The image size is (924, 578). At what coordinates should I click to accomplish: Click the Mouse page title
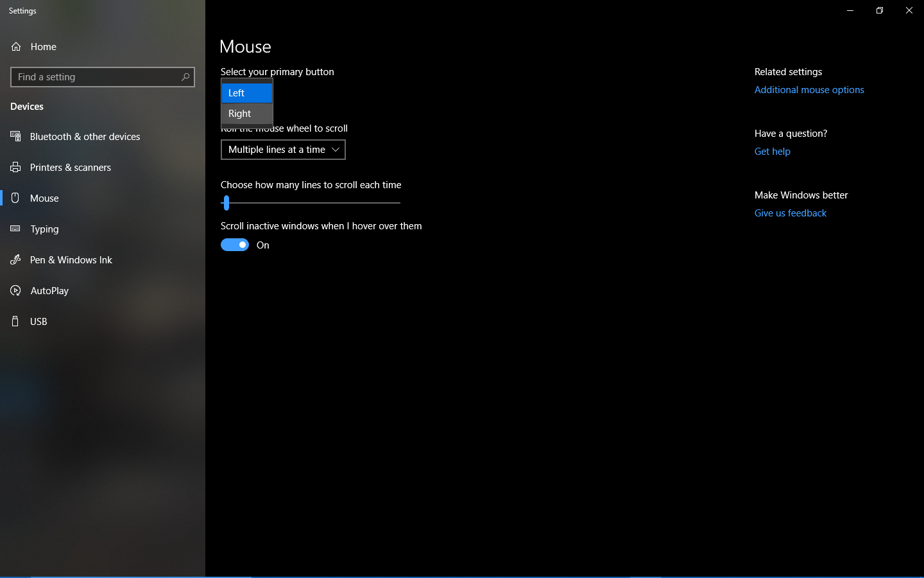245,46
